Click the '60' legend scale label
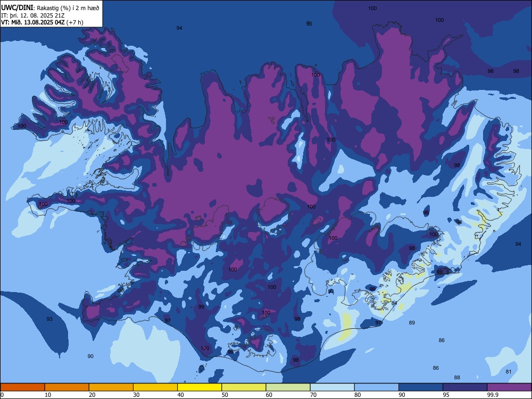Image resolution: width=532 pixels, height=399 pixels. click(269, 395)
